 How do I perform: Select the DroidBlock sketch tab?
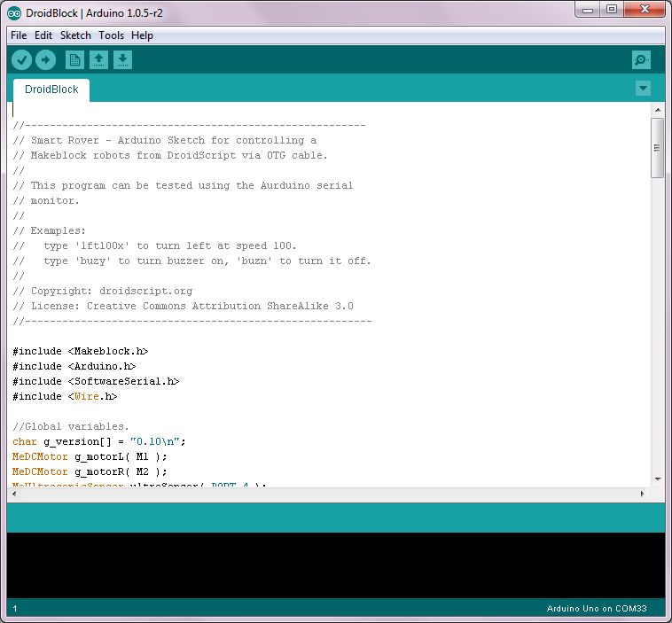point(51,90)
